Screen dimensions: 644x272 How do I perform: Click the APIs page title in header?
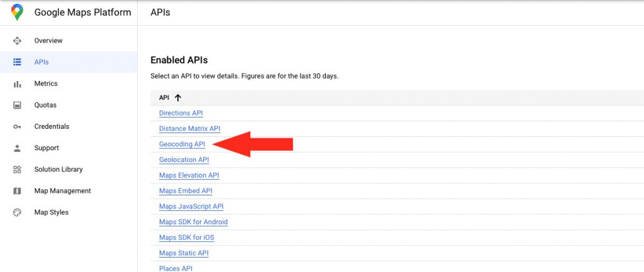tap(160, 13)
